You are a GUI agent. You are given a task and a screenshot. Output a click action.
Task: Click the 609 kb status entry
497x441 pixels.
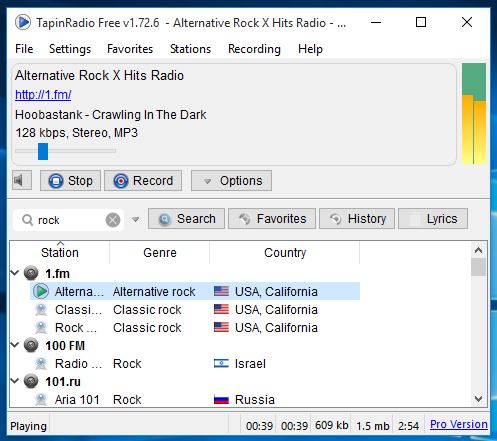pos(332,425)
